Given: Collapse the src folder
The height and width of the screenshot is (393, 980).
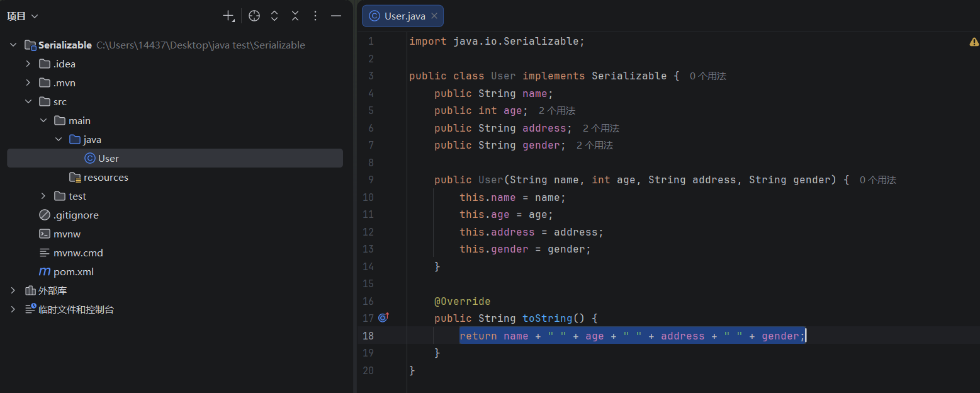Looking at the screenshot, I should point(28,101).
